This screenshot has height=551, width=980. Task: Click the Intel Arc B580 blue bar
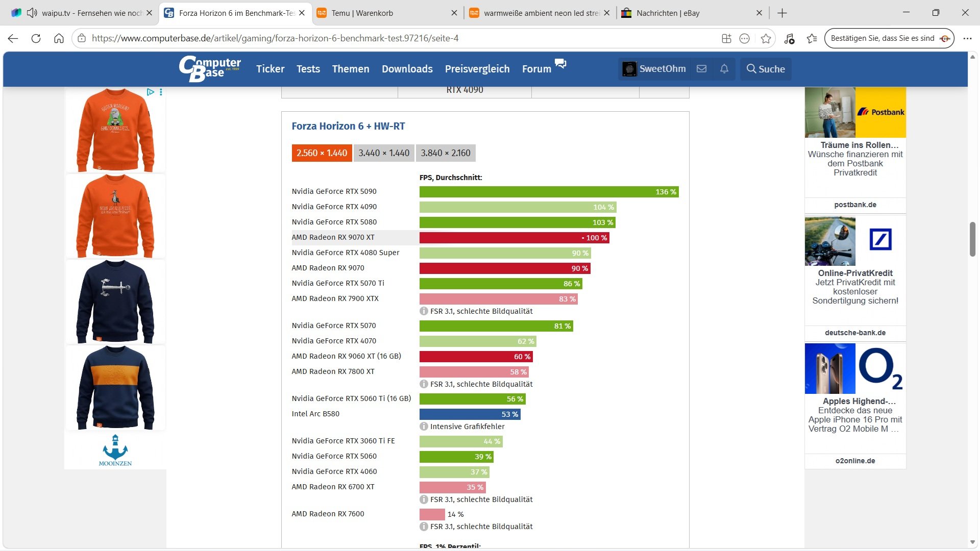coord(470,414)
